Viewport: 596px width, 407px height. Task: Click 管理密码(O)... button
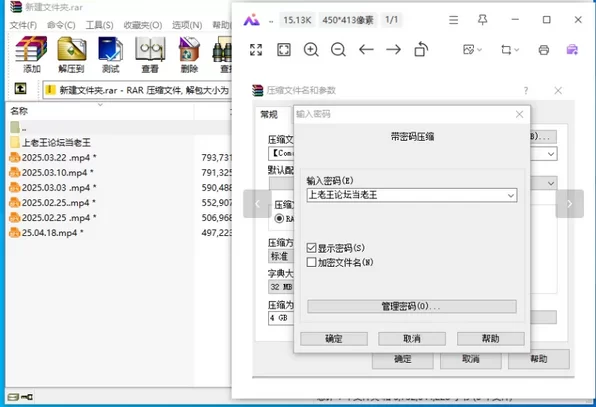click(x=412, y=306)
